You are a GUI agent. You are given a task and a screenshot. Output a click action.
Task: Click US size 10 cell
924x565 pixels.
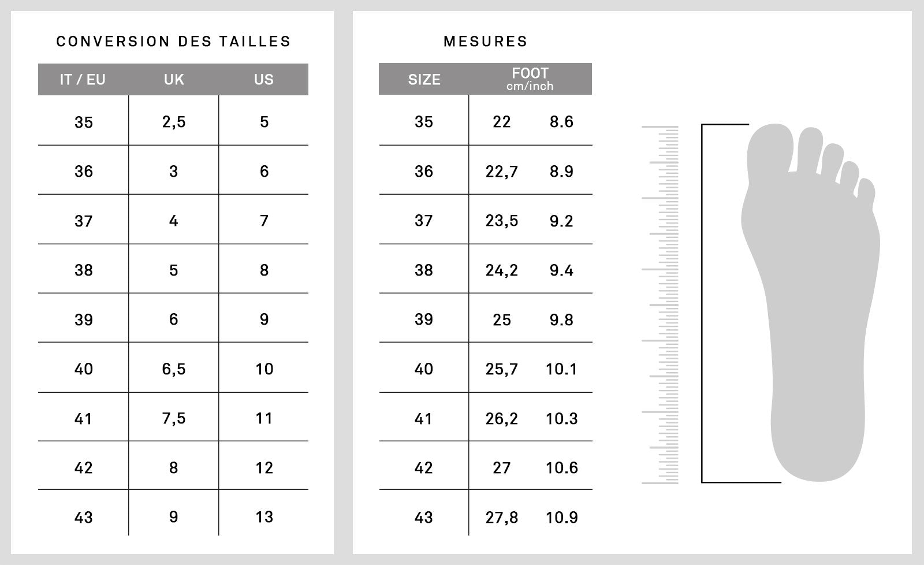264,369
